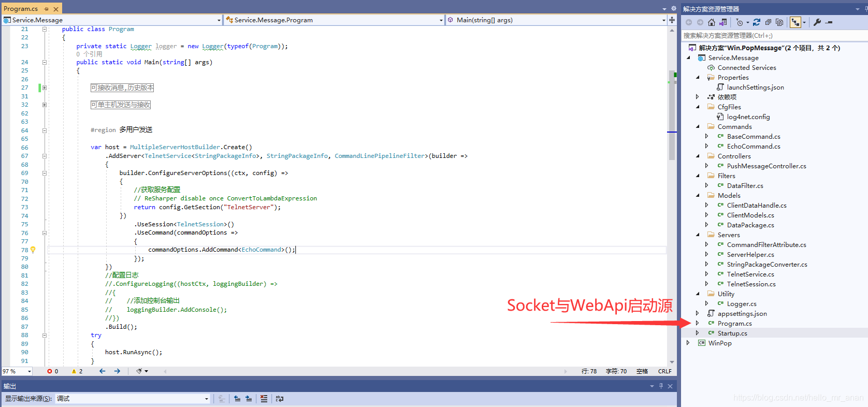The height and width of the screenshot is (407, 868).
Task: Open ClientDataHandle.cs file
Action: (x=757, y=206)
